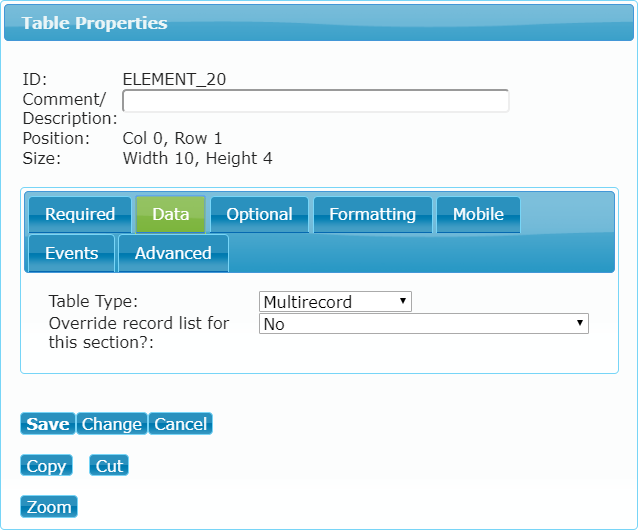Viewport: 638px width, 530px height.
Task: Open the Mobile tab
Action: coord(478,215)
